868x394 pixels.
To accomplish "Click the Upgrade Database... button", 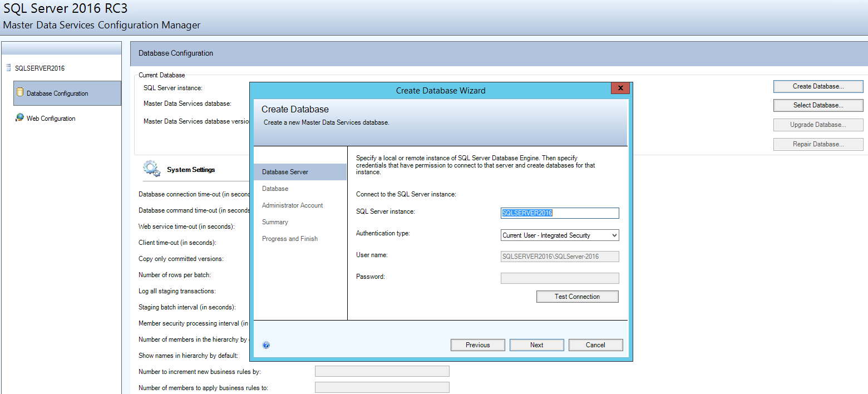I will click(818, 125).
